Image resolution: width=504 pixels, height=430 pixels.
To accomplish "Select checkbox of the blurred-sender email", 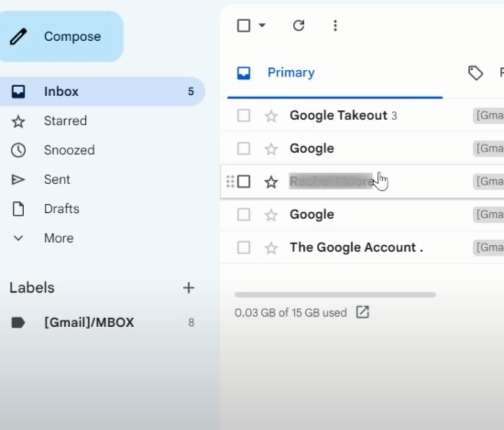I will tap(244, 182).
